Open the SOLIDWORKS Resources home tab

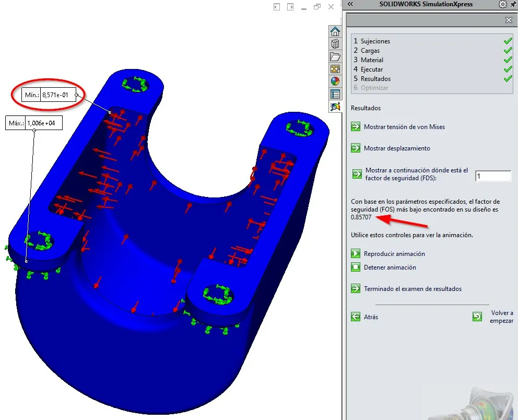335,31
